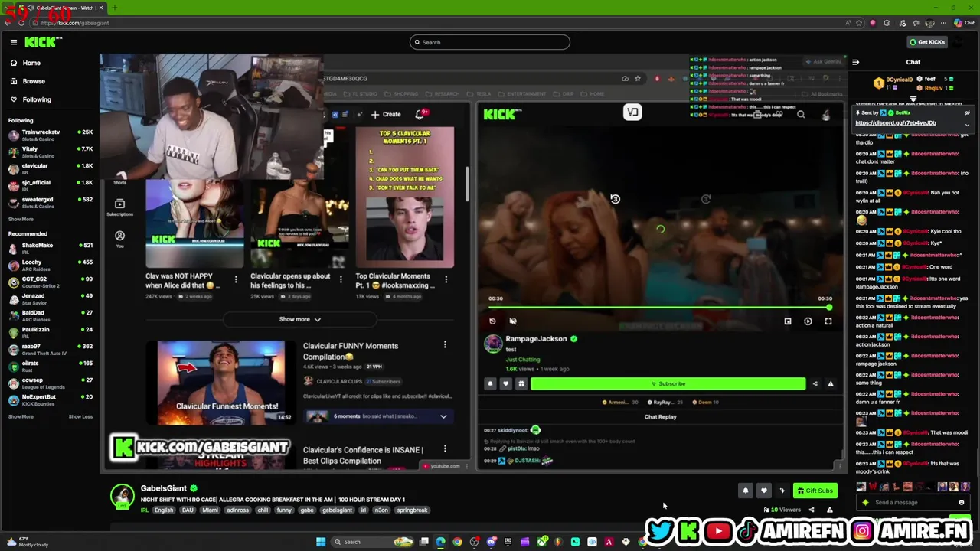This screenshot has height=551, width=980.
Task: Open picture-in-picture for the clip
Action: click(787, 321)
